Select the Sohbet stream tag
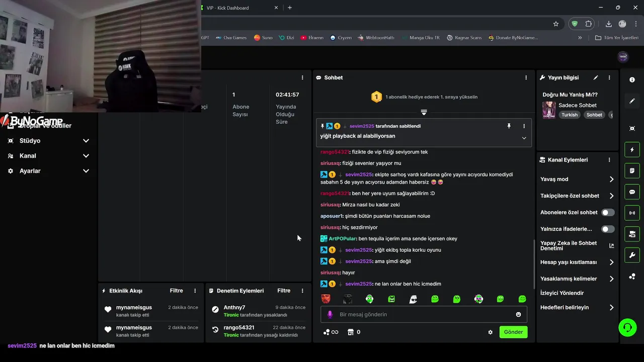644x362 pixels. (x=594, y=115)
